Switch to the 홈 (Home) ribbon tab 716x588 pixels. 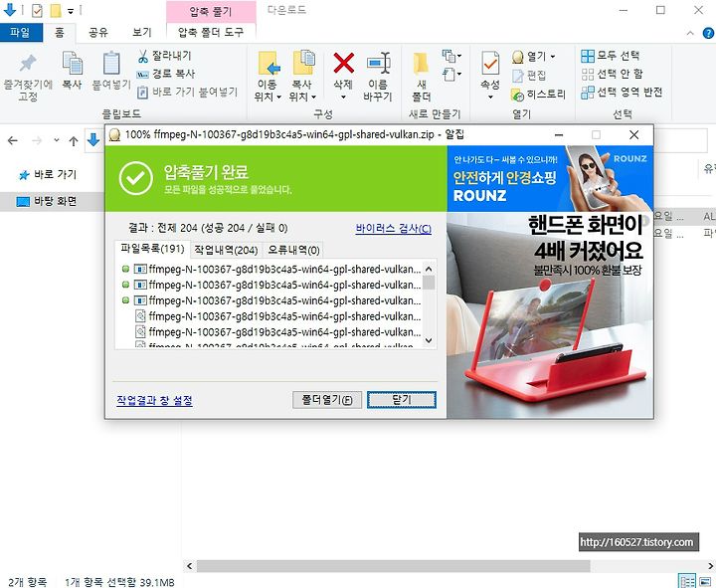pyautogui.click(x=60, y=33)
